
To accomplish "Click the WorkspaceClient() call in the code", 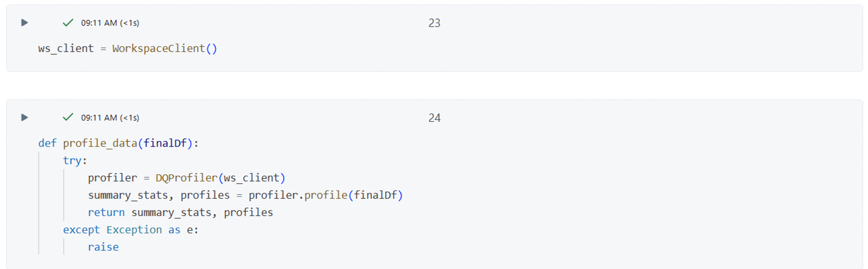I will [165, 49].
